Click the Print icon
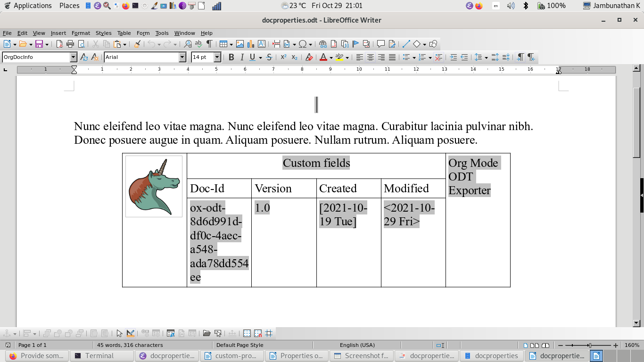 click(70, 44)
